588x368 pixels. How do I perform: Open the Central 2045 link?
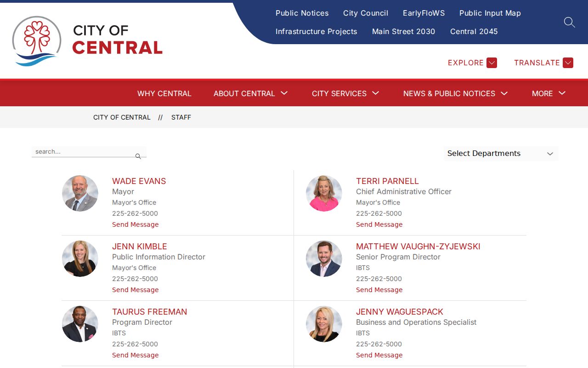[x=474, y=32]
